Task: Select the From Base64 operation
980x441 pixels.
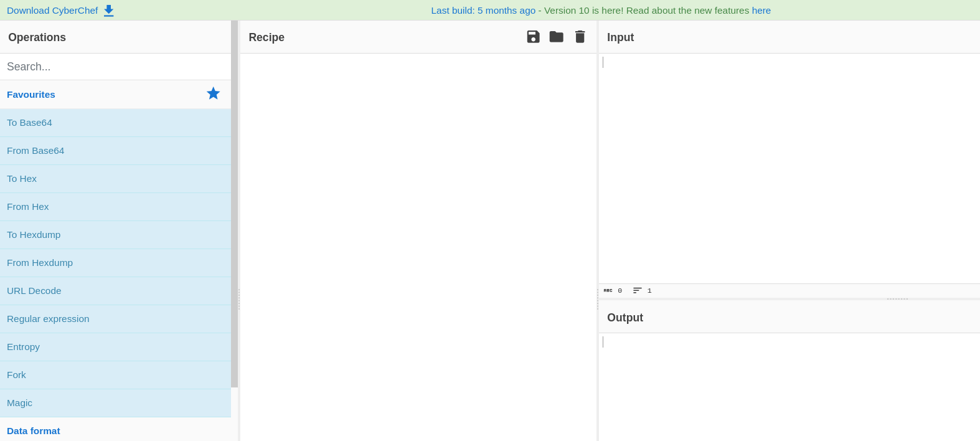Action: tap(115, 151)
